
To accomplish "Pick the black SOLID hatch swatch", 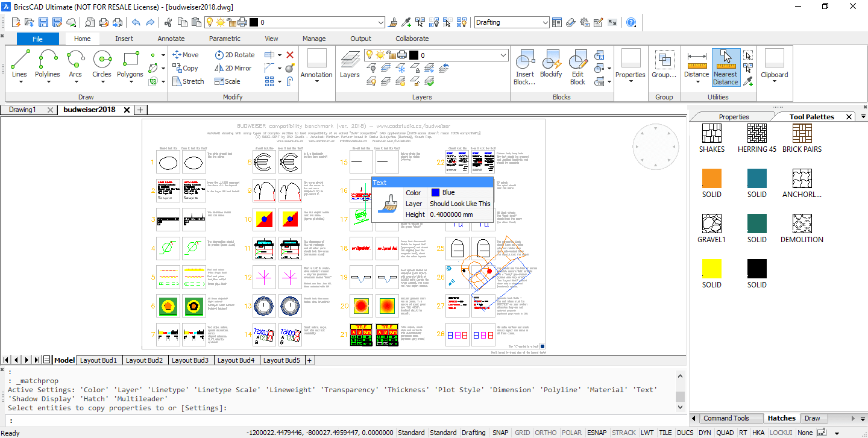I will (757, 269).
